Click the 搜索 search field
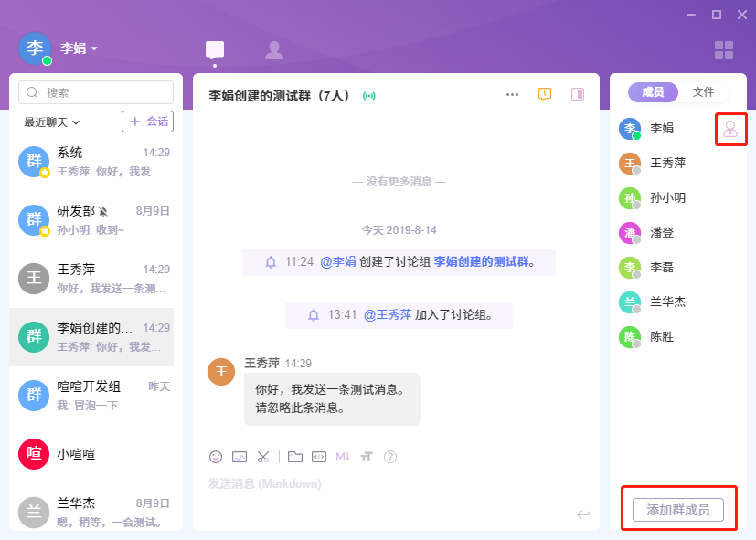Screen dimensions: 756x540 coord(96,92)
